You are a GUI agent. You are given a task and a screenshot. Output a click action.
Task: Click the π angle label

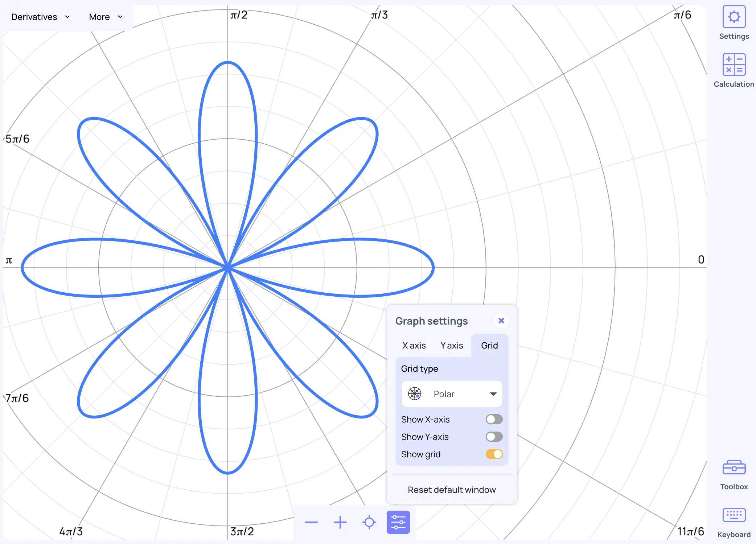click(x=9, y=260)
